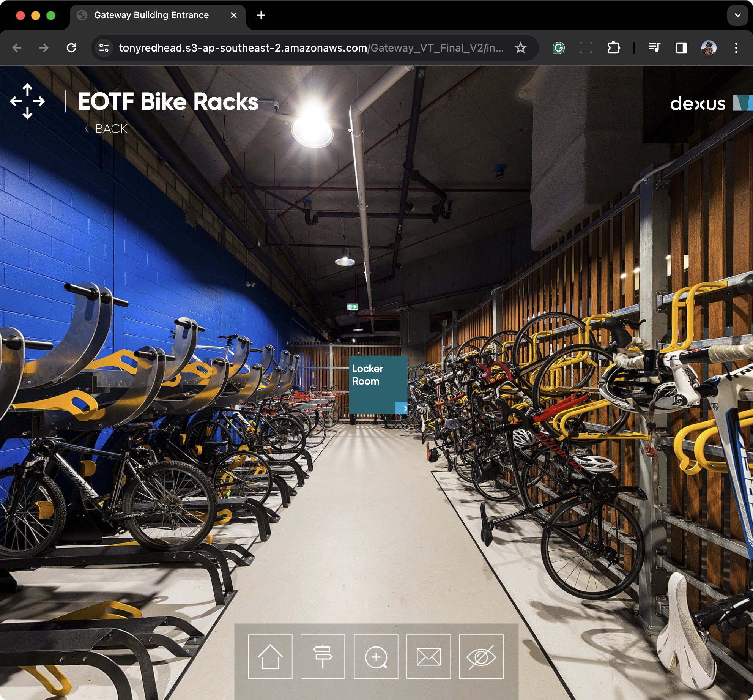This screenshot has width=753, height=700.
Task: Close the Gateway Building Entrance tab
Action: [x=234, y=15]
